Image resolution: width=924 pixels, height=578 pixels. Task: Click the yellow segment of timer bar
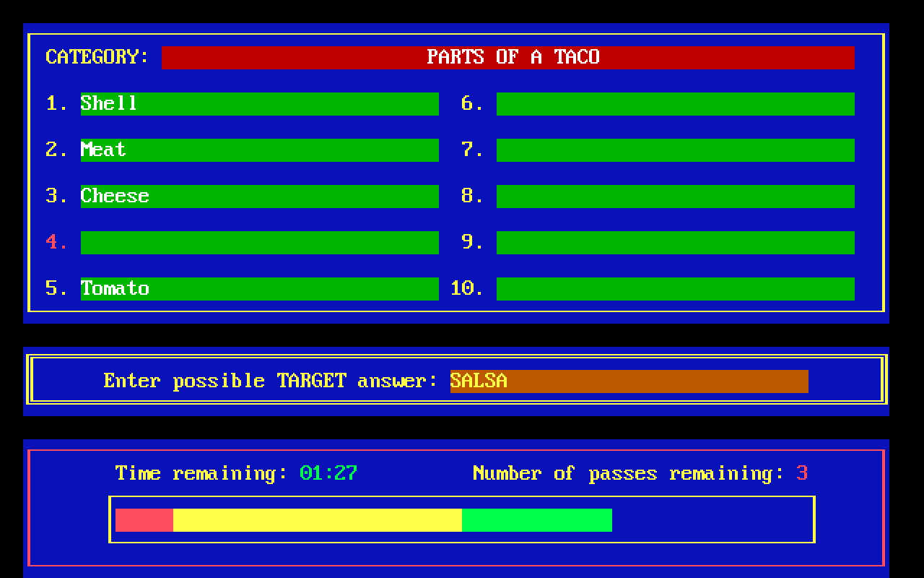click(x=318, y=519)
